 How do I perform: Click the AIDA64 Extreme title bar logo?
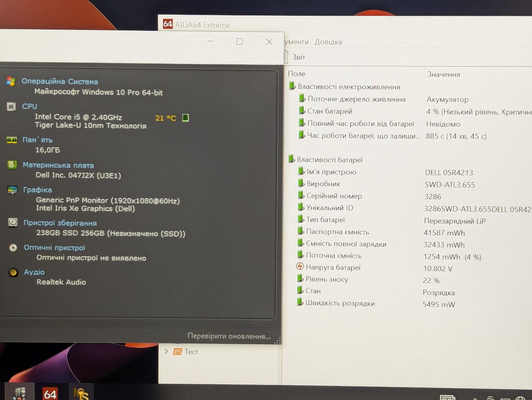tap(167, 24)
